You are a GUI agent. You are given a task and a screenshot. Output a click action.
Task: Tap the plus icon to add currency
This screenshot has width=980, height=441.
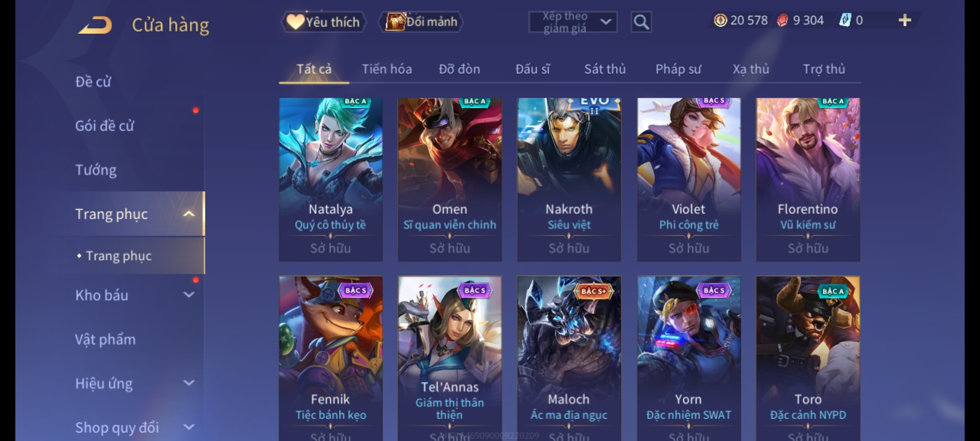pos(905,20)
